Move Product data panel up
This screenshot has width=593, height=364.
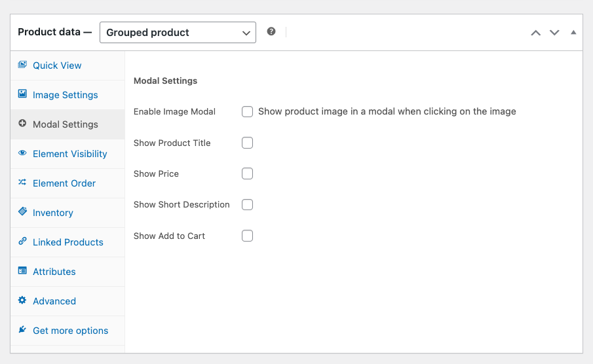pos(535,33)
